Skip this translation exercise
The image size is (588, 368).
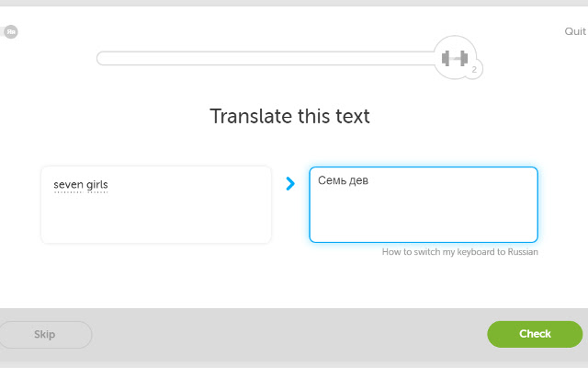45,335
